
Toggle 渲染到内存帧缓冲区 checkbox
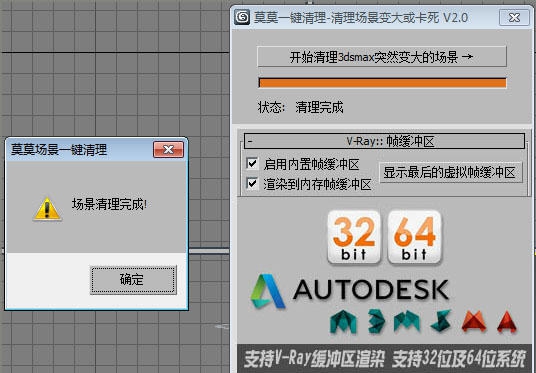click(x=252, y=184)
